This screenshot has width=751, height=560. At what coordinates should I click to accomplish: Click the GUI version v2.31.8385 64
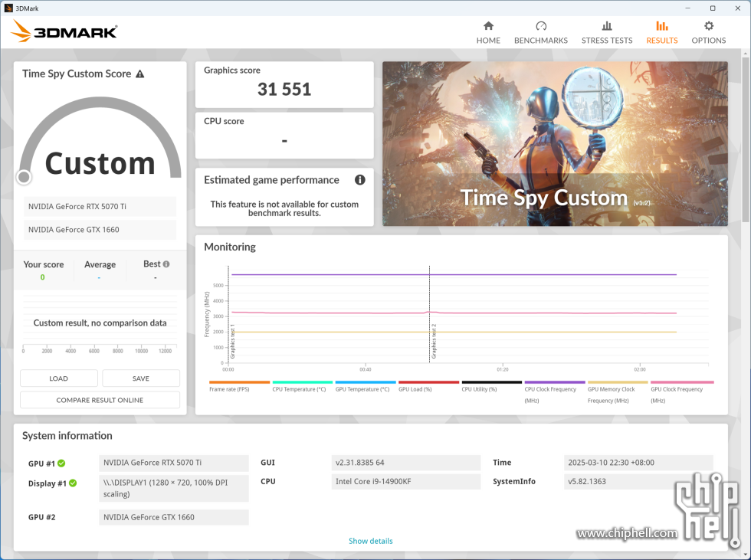click(405, 463)
